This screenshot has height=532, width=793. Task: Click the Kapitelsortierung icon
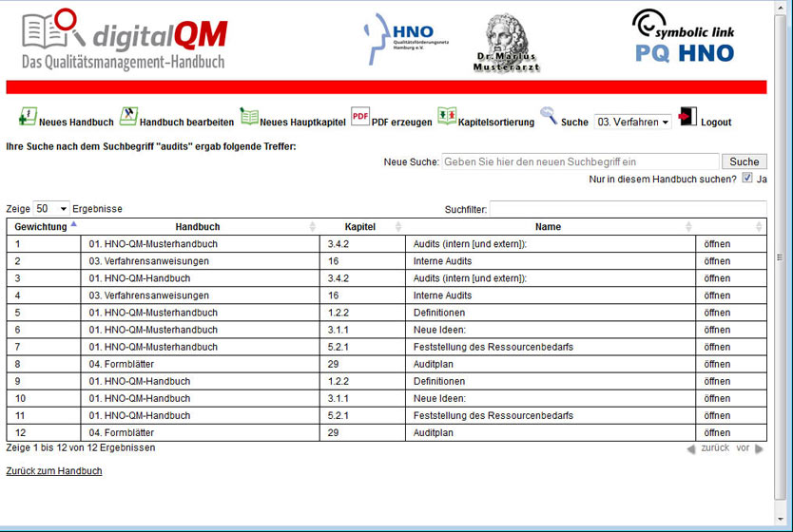[447, 116]
